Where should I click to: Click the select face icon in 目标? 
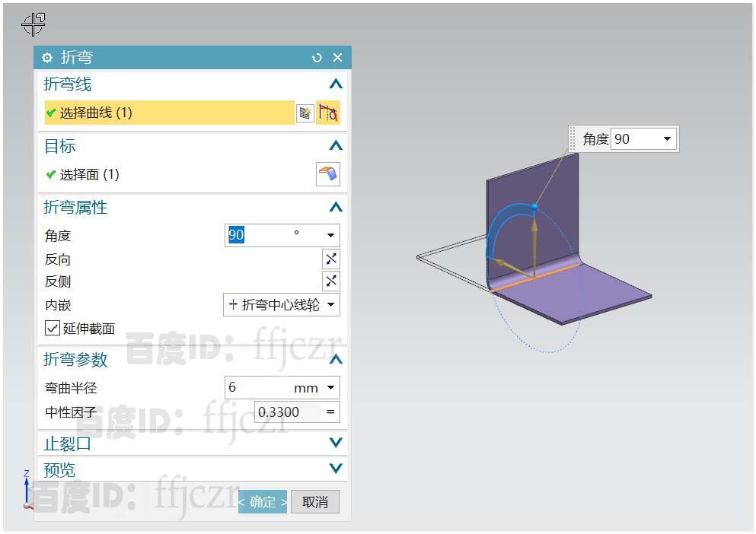(328, 174)
